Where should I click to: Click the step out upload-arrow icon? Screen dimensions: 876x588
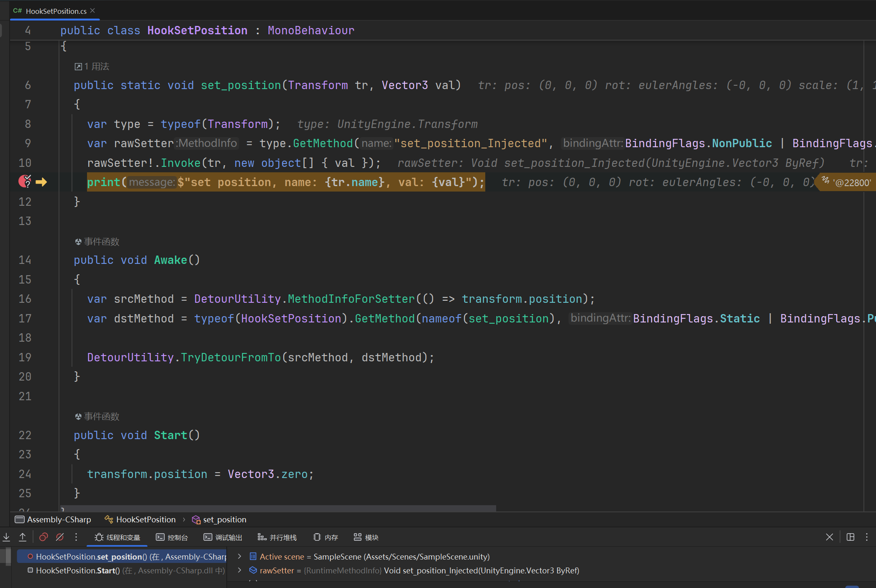click(x=23, y=537)
